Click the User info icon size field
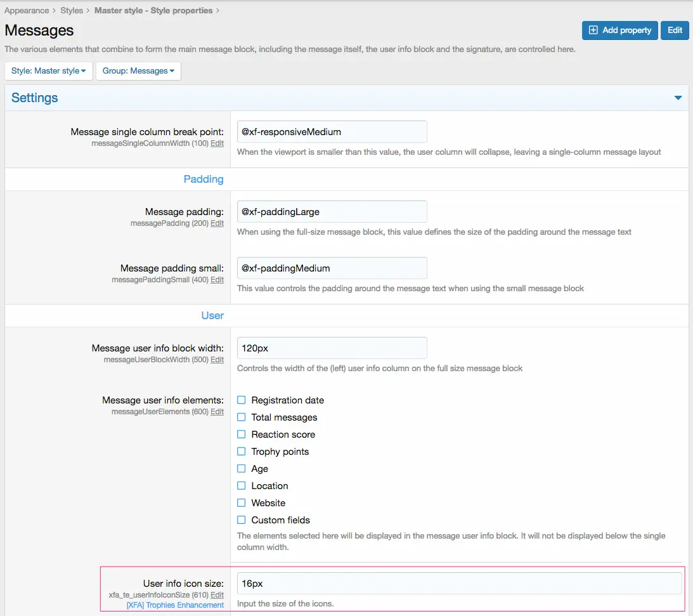This screenshot has width=693, height=616. pyautogui.click(x=459, y=584)
